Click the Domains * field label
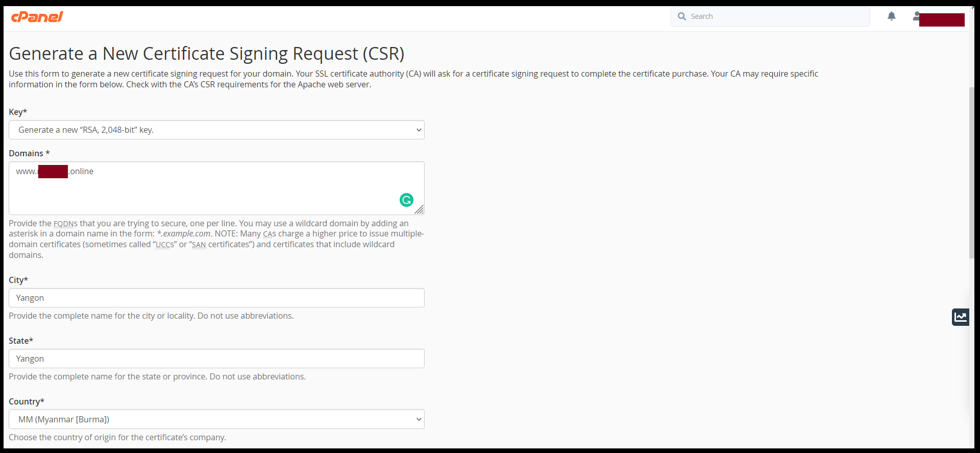This screenshot has height=453, width=980. (29, 153)
